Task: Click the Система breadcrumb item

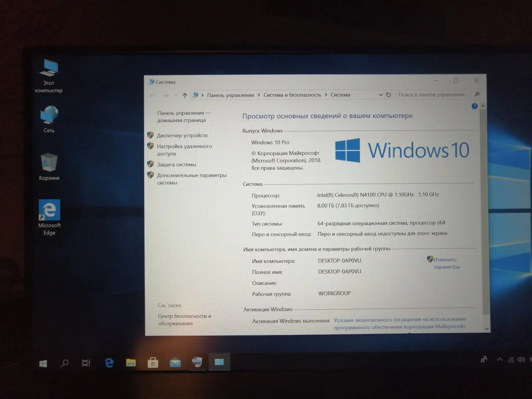Action: click(x=340, y=95)
